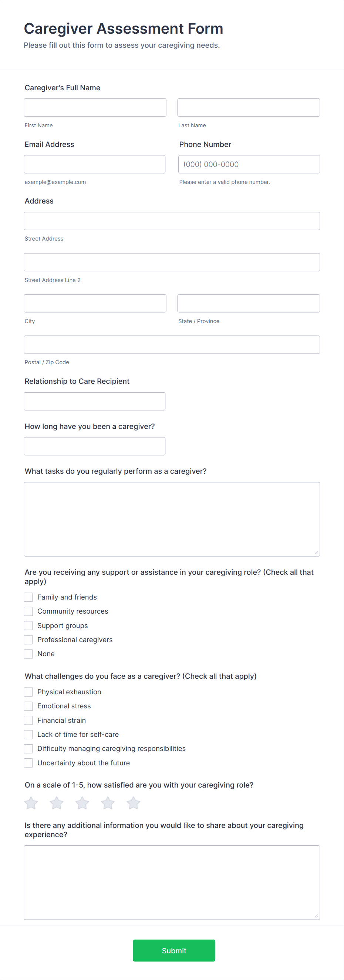Click the Submit button
This screenshot has height=980, width=344.
coord(174,950)
